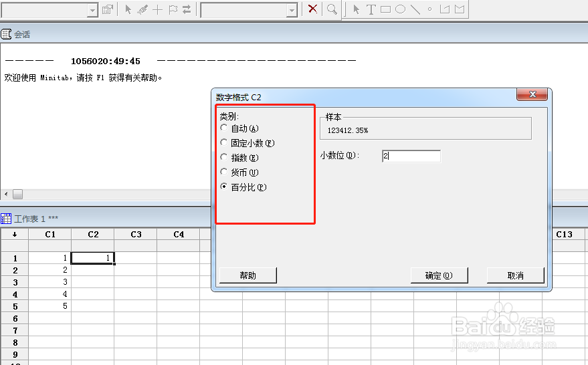Select the 指数(E) radio option
The width and height of the screenshot is (588, 365).
[x=224, y=157]
